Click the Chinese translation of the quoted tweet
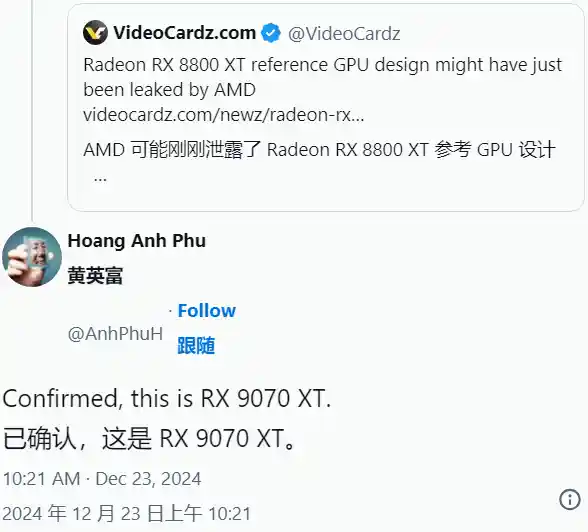 coord(319,150)
